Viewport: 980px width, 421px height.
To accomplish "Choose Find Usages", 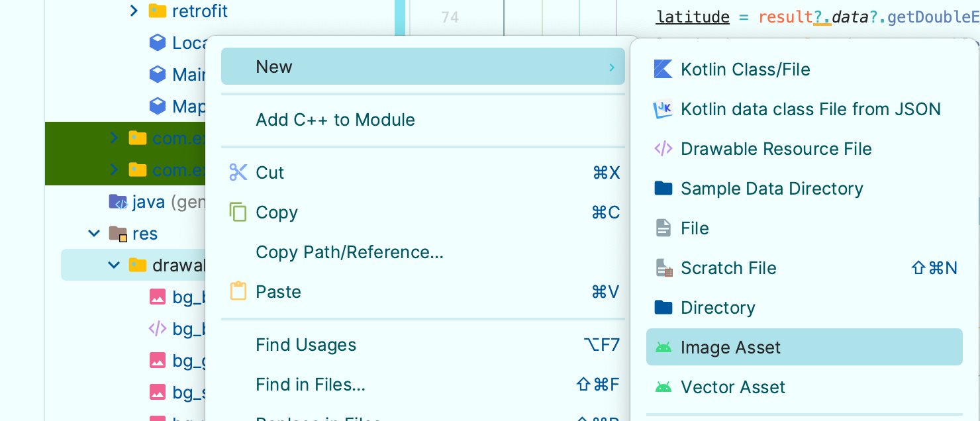I will (x=422, y=345).
